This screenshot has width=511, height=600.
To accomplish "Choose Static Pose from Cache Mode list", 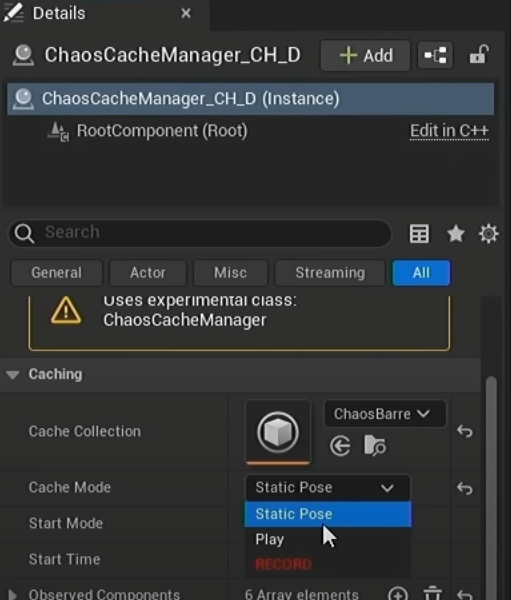I will (x=328, y=514).
